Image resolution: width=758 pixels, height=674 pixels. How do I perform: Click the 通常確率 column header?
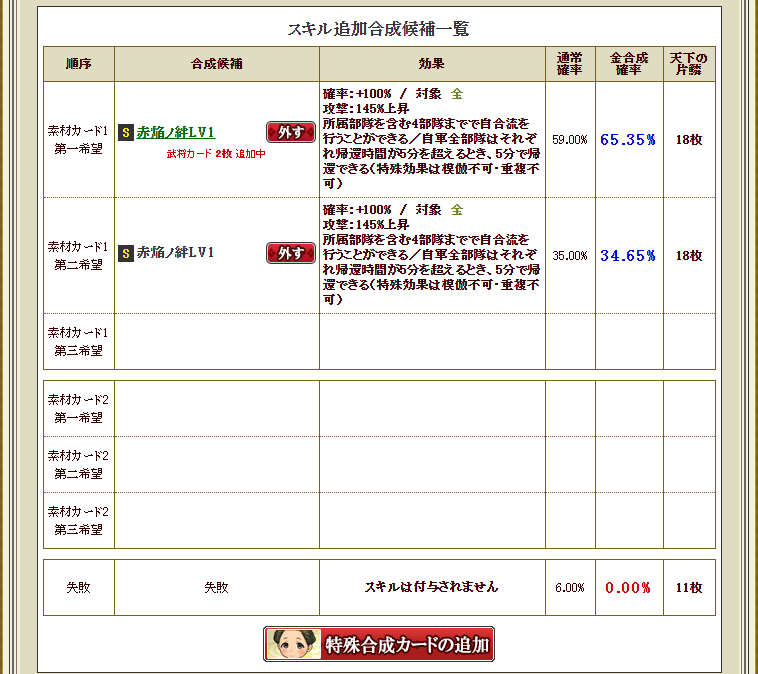click(x=570, y=64)
